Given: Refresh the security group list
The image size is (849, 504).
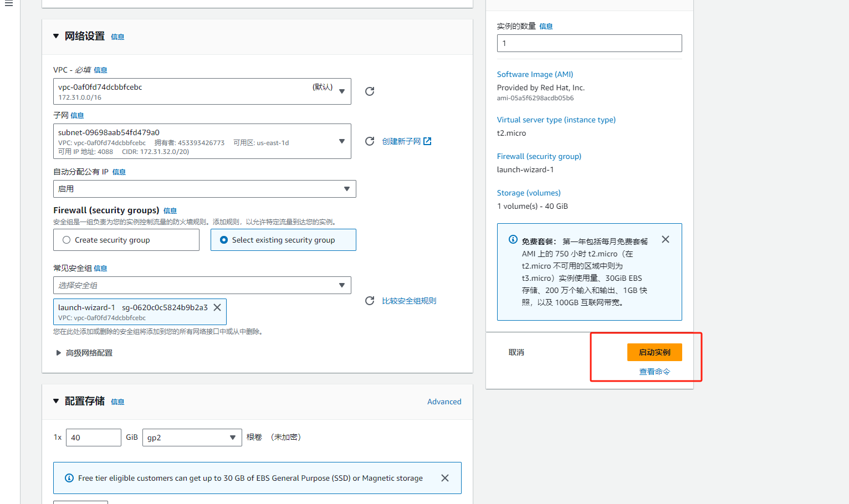Looking at the screenshot, I should point(370,301).
